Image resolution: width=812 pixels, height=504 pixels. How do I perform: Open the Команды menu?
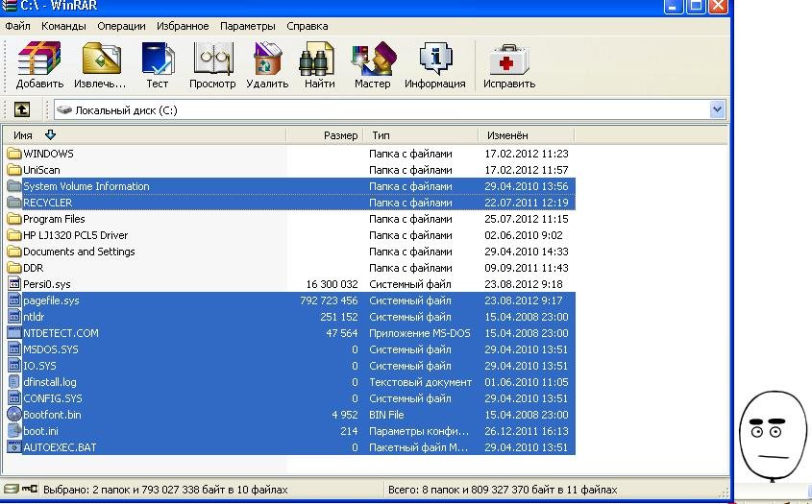tap(63, 26)
